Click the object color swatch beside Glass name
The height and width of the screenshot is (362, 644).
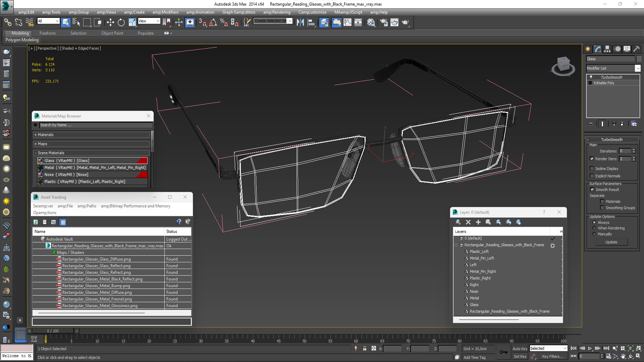[x=639, y=59]
